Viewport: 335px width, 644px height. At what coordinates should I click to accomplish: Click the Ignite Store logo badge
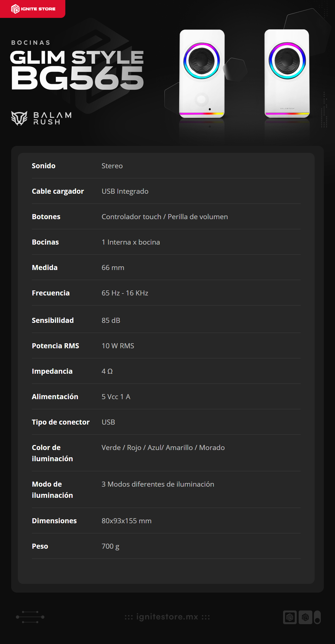[x=33, y=9]
